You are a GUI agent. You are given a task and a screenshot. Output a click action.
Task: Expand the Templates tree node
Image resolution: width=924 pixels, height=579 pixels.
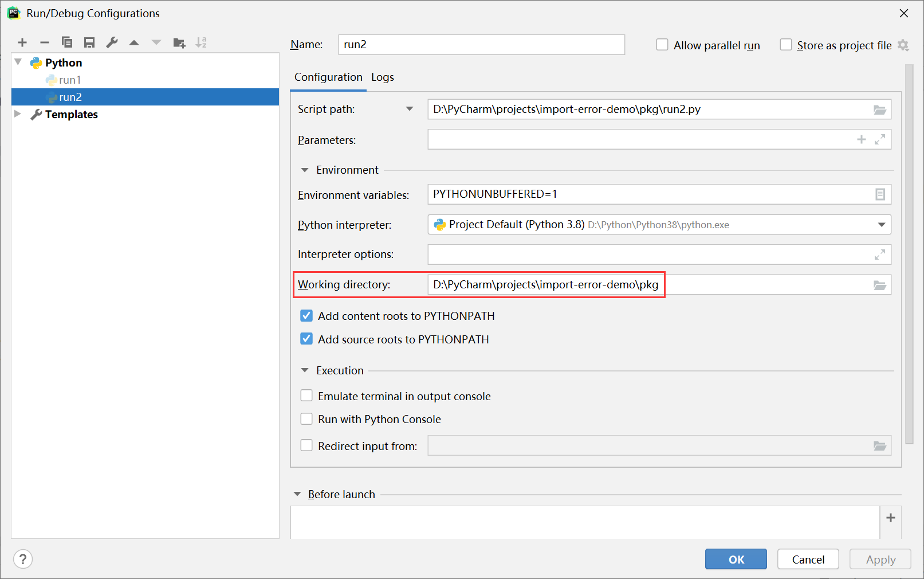point(18,114)
